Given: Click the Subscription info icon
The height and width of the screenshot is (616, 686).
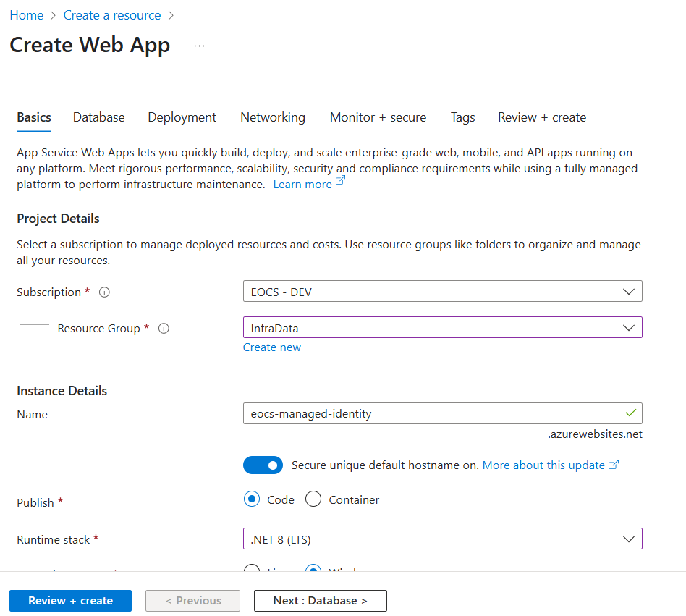Looking at the screenshot, I should point(104,292).
